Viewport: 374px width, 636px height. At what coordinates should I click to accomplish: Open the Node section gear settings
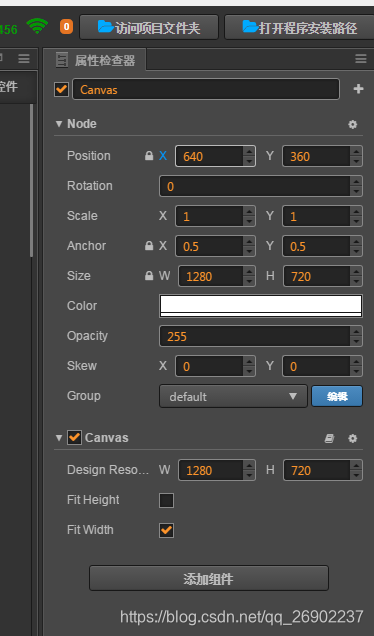[353, 124]
